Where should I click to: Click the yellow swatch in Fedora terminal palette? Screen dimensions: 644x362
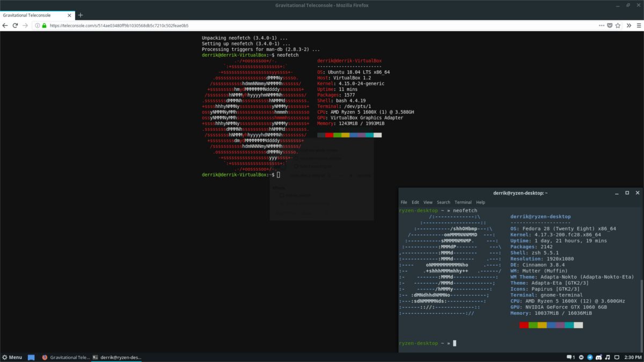542,325
